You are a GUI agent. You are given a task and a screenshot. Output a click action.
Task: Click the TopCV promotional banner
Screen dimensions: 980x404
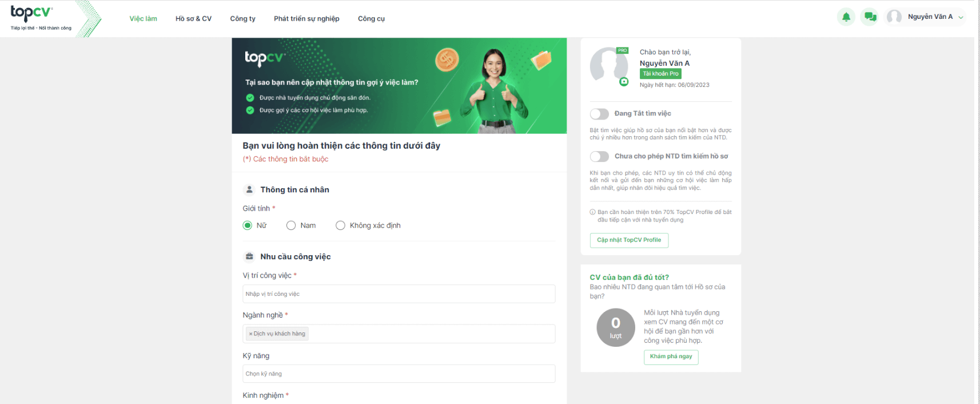coord(399,86)
